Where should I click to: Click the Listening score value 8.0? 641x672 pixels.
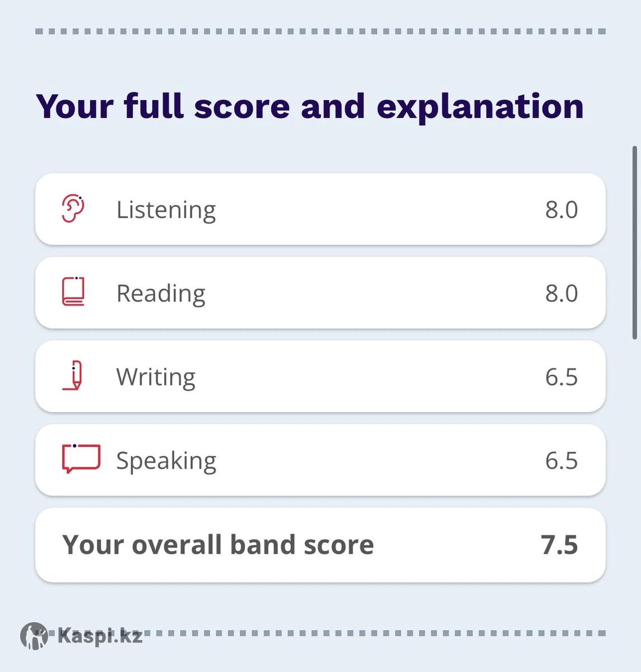point(561,210)
